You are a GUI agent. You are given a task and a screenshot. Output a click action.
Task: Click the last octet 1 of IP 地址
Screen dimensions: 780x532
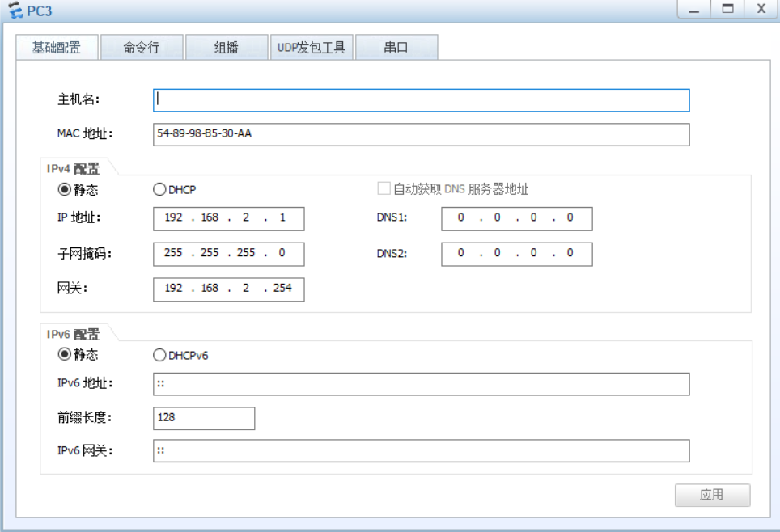[x=282, y=217]
